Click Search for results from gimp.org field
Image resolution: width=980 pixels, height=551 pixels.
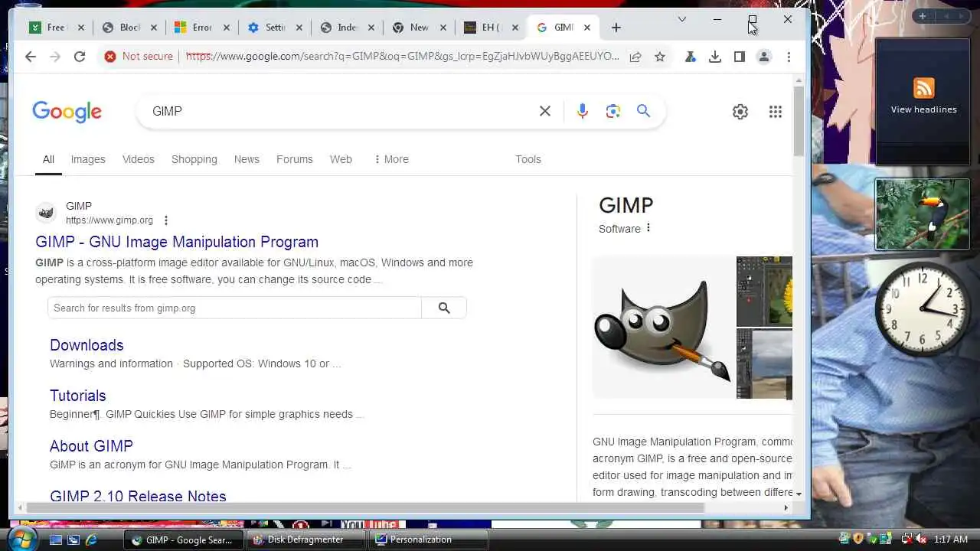234,308
